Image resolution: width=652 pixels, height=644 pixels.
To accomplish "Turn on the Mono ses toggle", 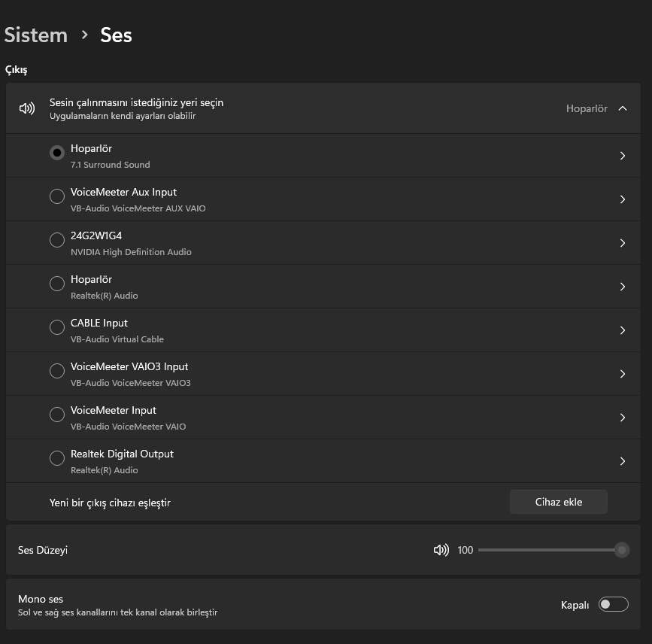I will pyautogui.click(x=613, y=604).
